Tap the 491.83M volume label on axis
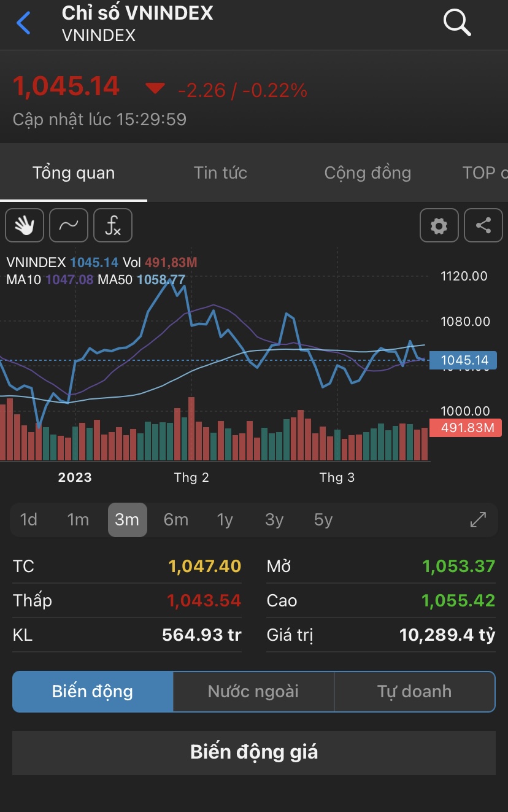 click(x=466, y=428)
